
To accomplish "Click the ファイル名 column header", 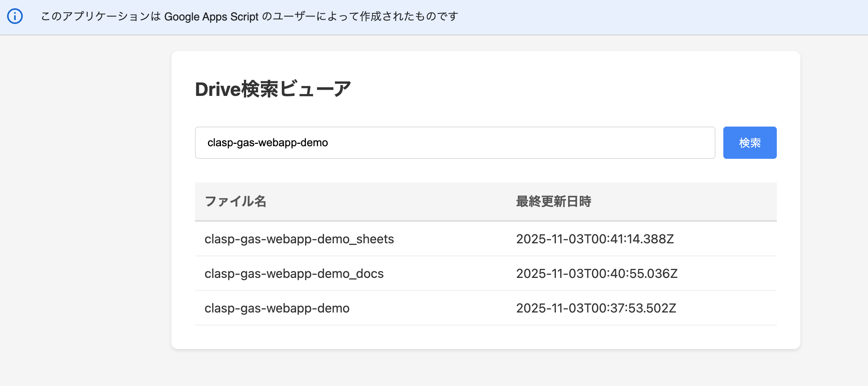I will tap(235, 201).
